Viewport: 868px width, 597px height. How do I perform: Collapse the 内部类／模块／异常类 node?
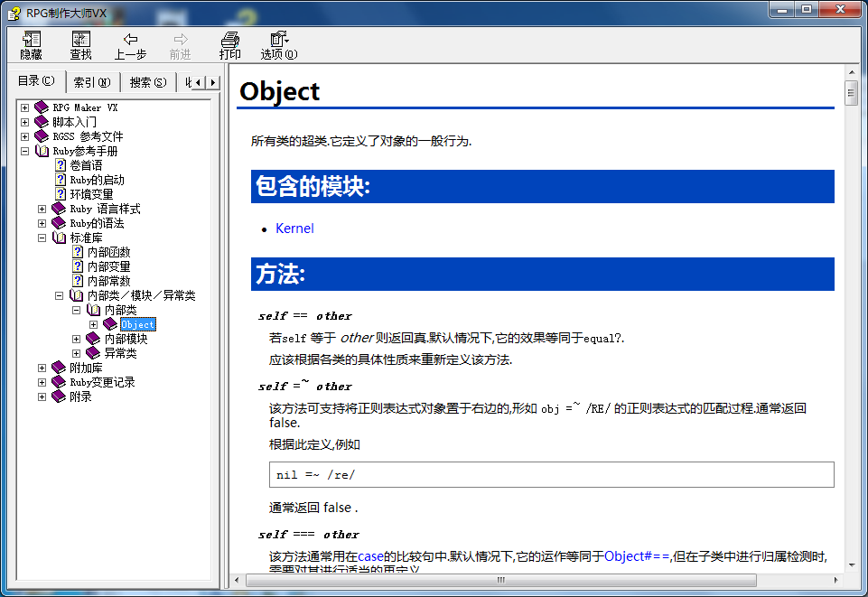pyautogui.click(x=60, y=296)
